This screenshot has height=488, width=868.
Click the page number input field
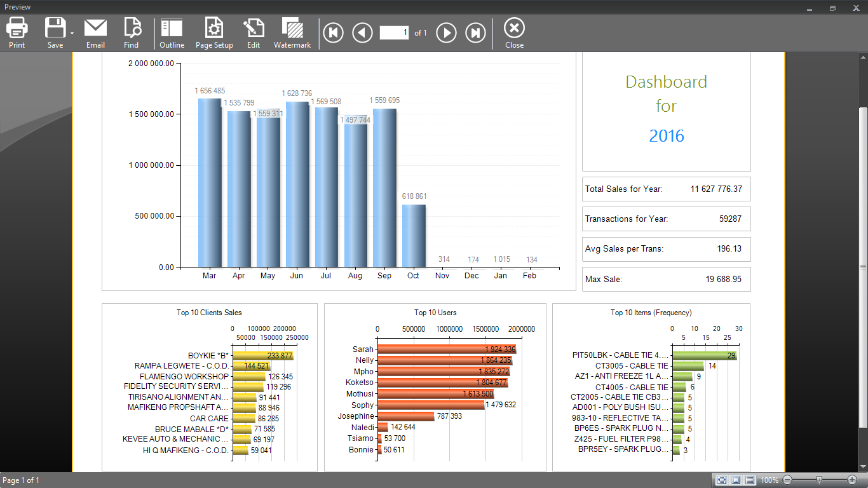394,32
